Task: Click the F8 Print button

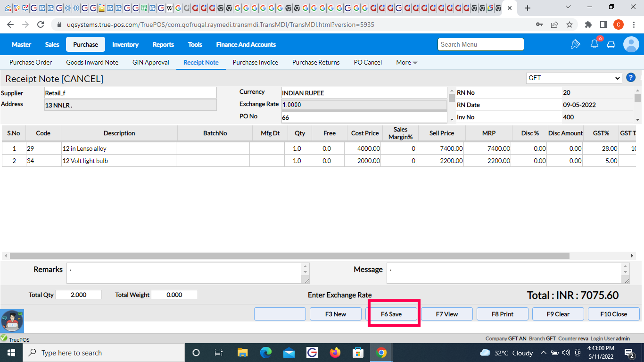Action: [x=503, y=314]
